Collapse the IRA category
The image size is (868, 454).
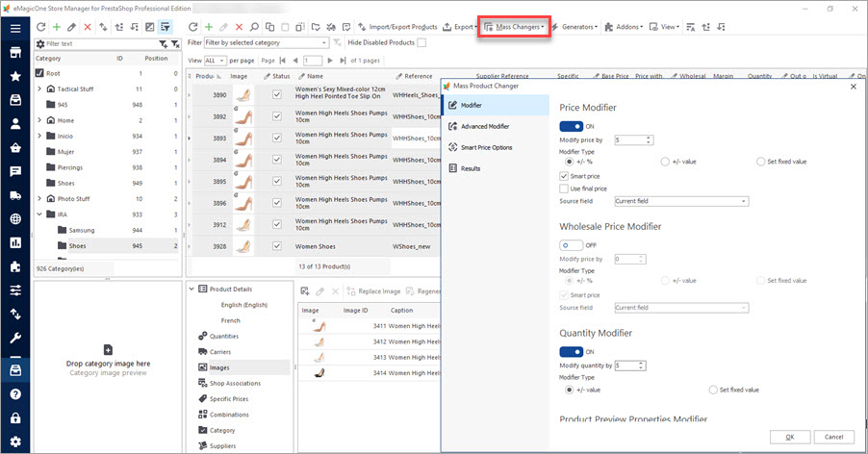39,214
